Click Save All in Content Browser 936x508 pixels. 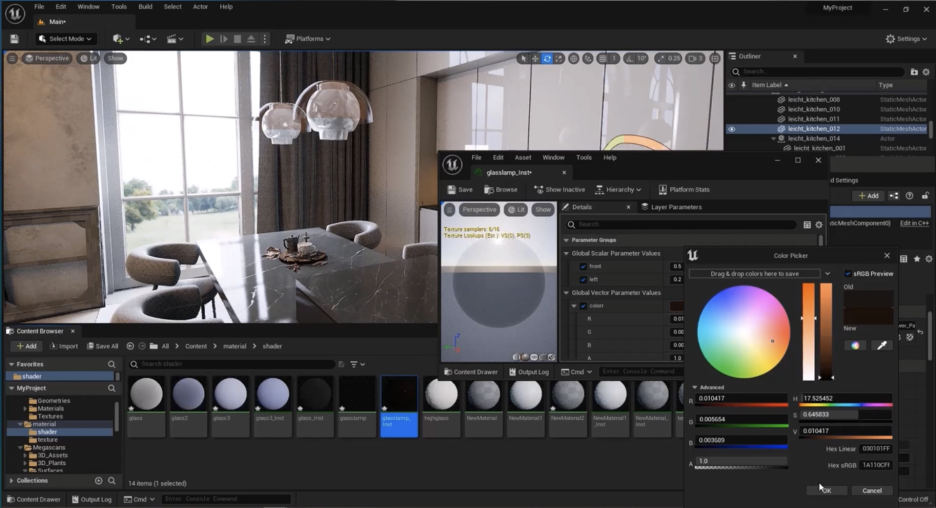click(x=103, y=346)
